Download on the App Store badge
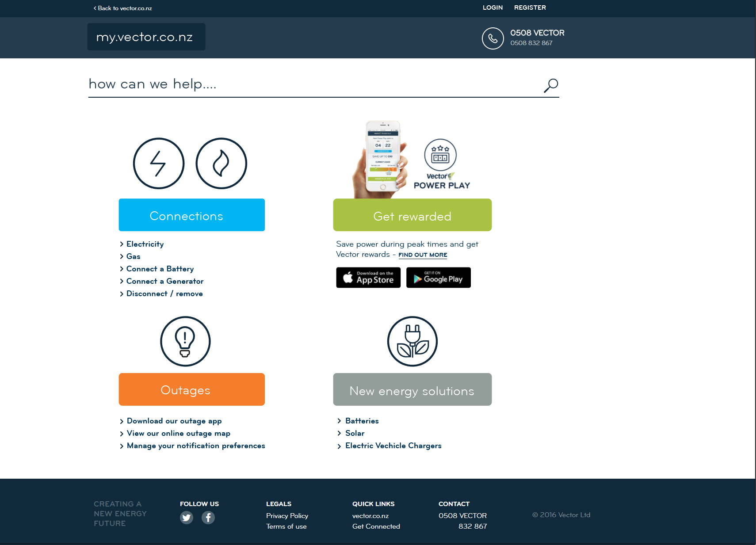The width and height of the screenshot is (756, 545). click(x=368, y=278)
